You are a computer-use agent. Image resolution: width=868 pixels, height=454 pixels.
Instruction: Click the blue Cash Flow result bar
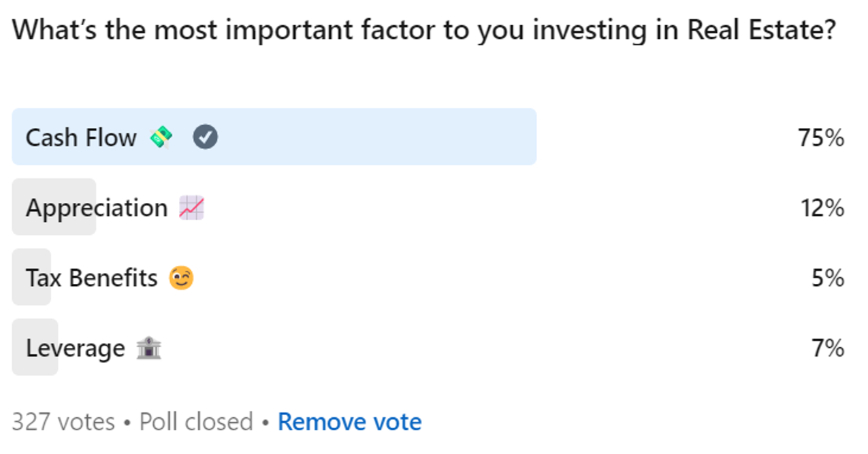(x=374, y=137)
